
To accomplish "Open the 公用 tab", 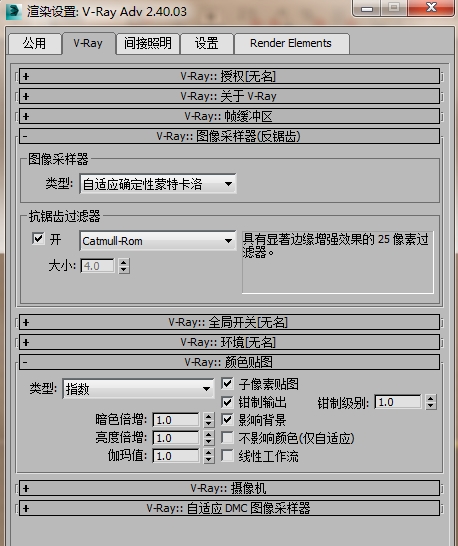I will click(x=34, y=44).
